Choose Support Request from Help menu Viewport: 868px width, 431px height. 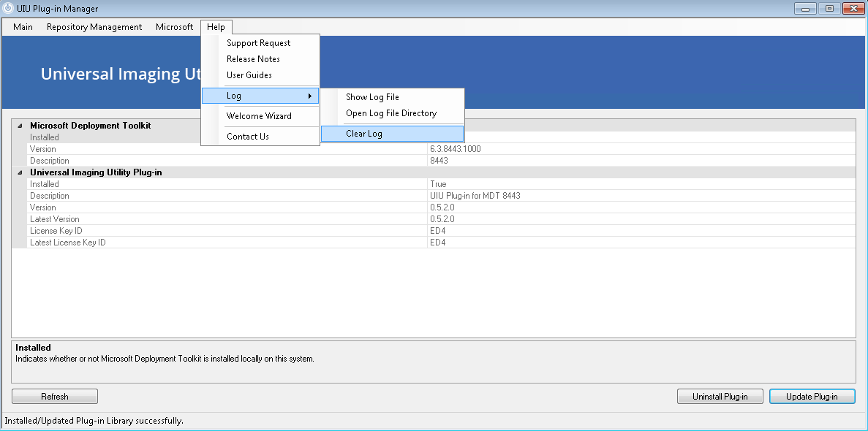point(260,43)
